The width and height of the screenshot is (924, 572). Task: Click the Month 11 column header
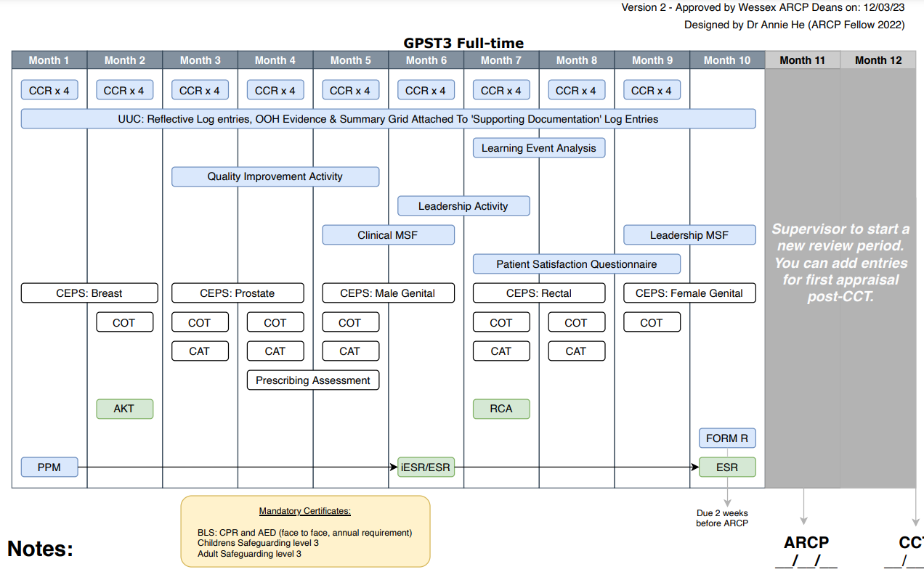802,60
